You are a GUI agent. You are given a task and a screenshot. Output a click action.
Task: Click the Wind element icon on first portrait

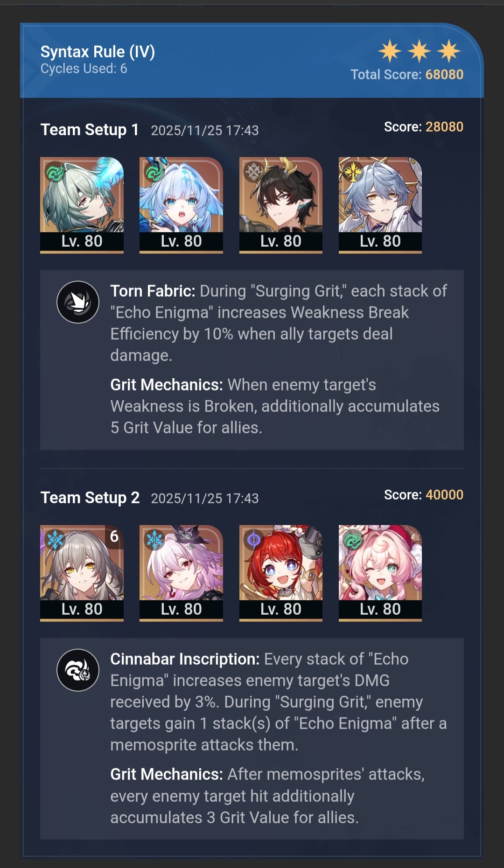(x=55, y=173)
